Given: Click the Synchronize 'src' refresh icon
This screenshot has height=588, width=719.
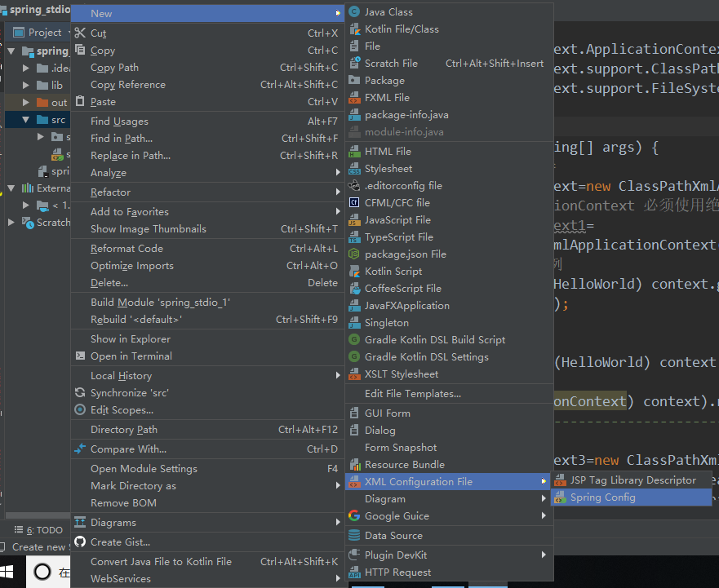Looking at the screenshot, I should pos(80,392).
